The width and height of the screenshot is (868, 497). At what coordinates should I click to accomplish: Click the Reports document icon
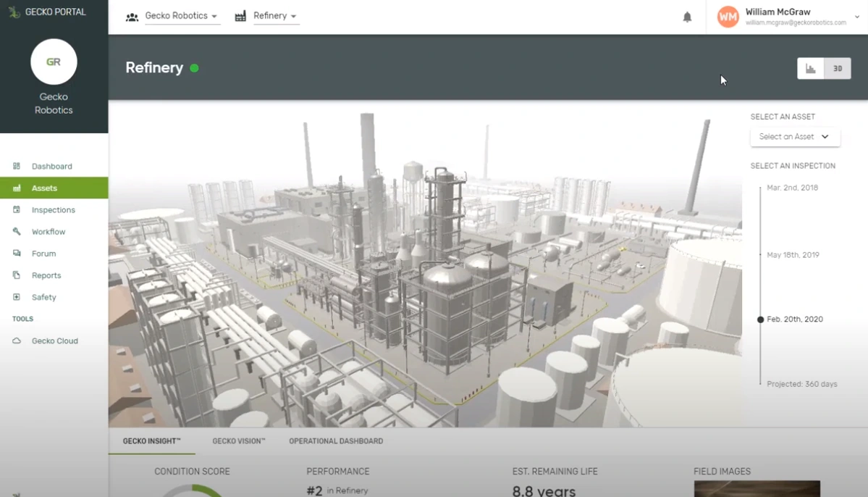17,275
